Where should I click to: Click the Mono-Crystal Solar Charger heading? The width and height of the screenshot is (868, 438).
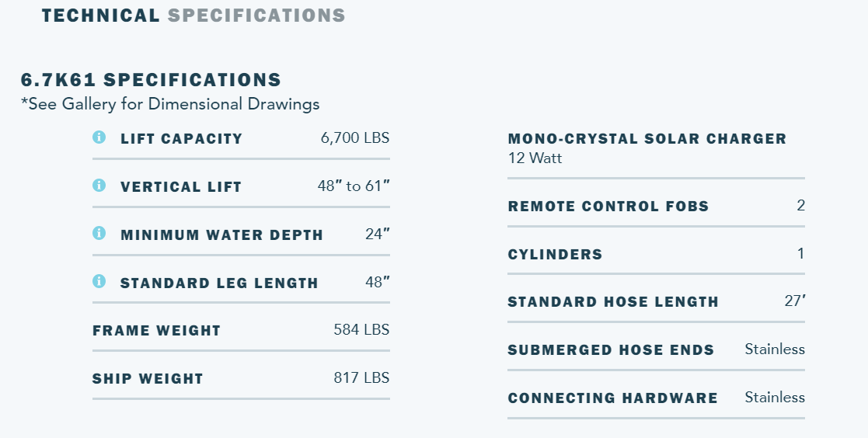pyautogui.click(x=647, y=139)
